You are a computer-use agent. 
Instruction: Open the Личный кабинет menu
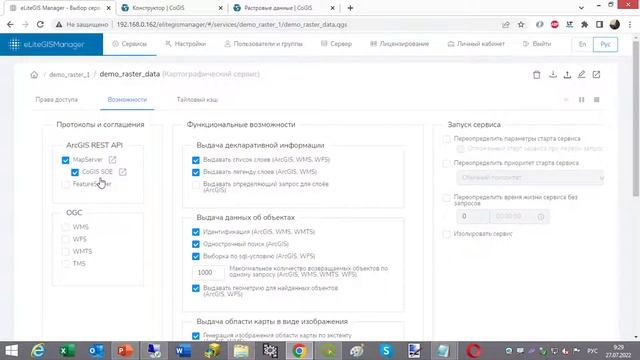[x=476, y=44]
